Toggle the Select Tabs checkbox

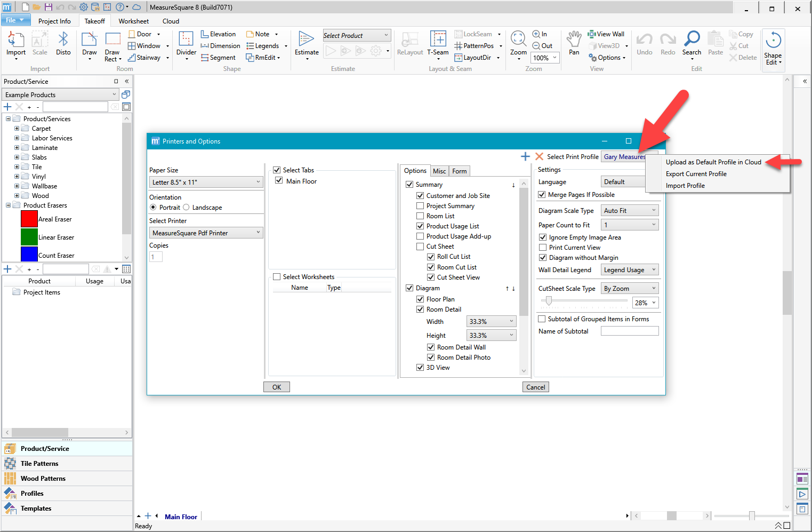coord(277,170)
